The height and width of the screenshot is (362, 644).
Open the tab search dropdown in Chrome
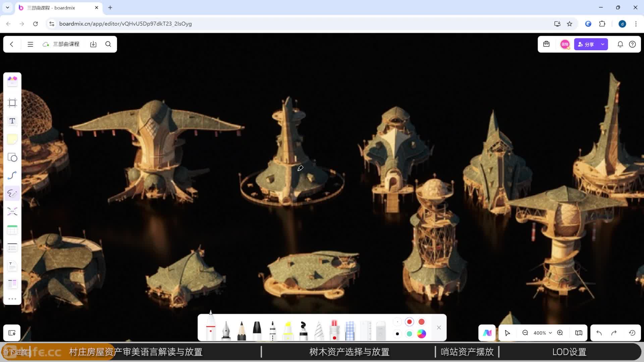[7, 7]
